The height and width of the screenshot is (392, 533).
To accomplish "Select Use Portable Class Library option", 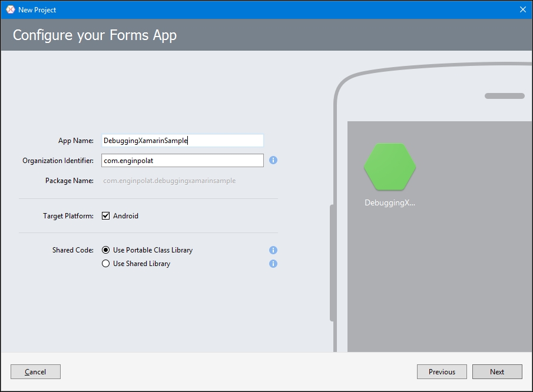I will tap(105, 250).
